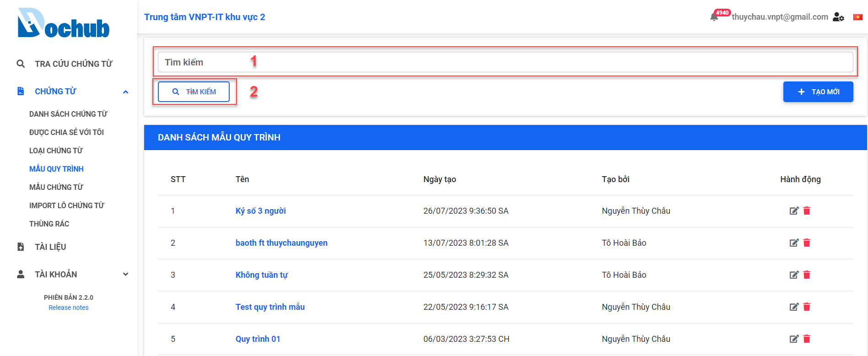Click the 'STT' column header

178,179
